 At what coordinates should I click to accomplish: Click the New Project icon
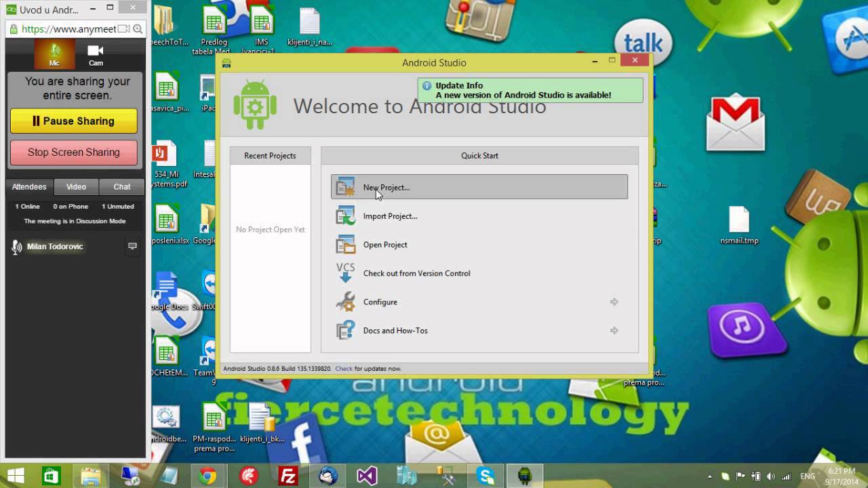click(x=346, y=187)
